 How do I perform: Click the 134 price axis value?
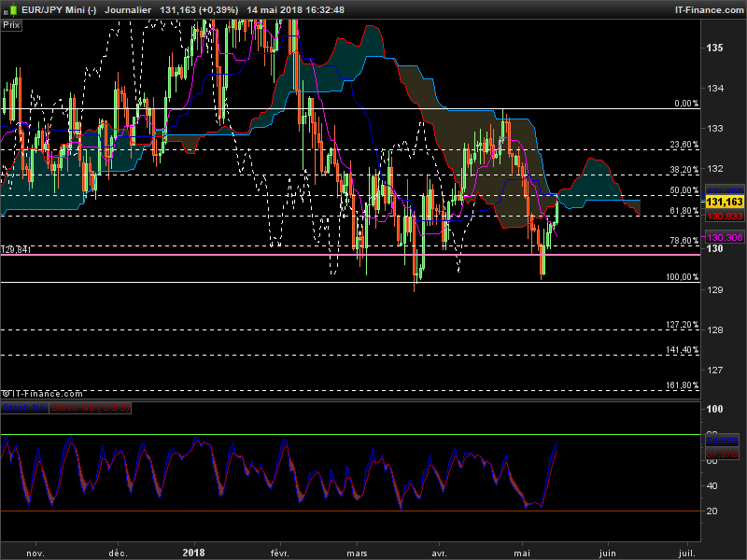714,88
